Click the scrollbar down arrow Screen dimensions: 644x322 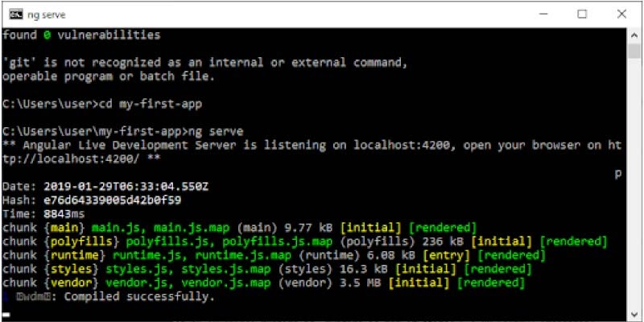pyautogui.click(x=634, y=314)
